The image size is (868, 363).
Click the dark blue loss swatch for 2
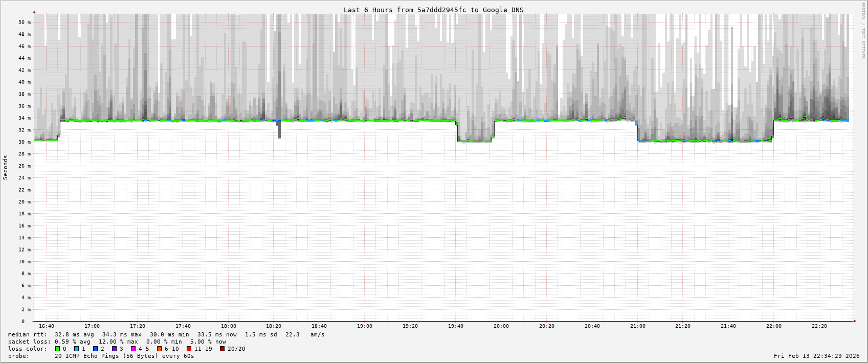[x=96, y=349]
